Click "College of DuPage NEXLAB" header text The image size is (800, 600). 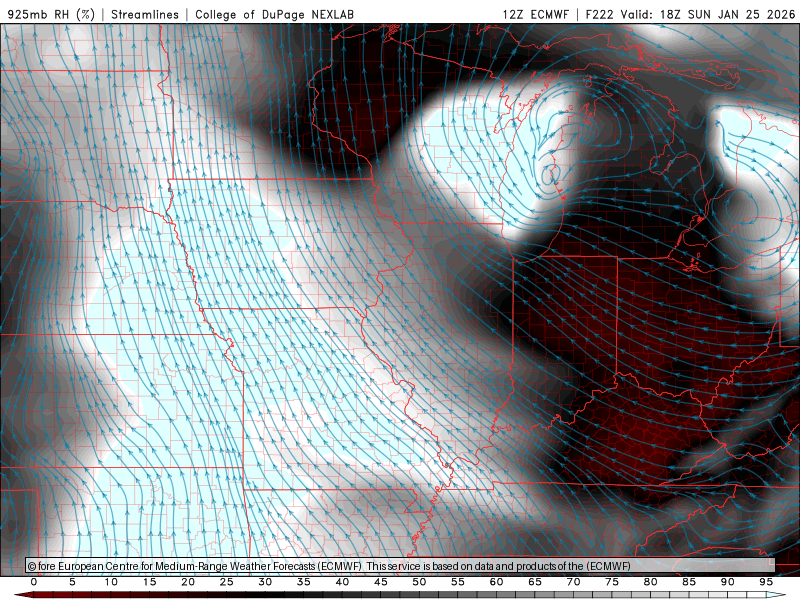(274, 14)
